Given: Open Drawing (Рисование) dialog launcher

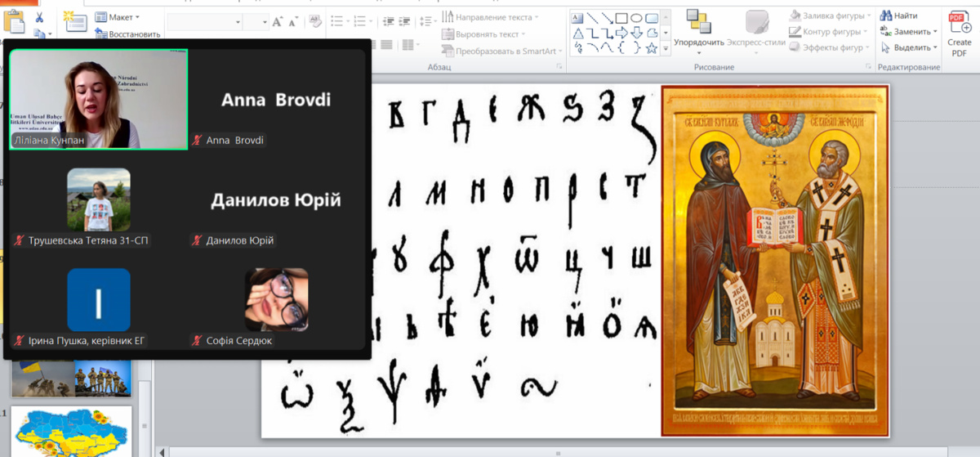Looking at the screenshot, I should coord(868,66).
